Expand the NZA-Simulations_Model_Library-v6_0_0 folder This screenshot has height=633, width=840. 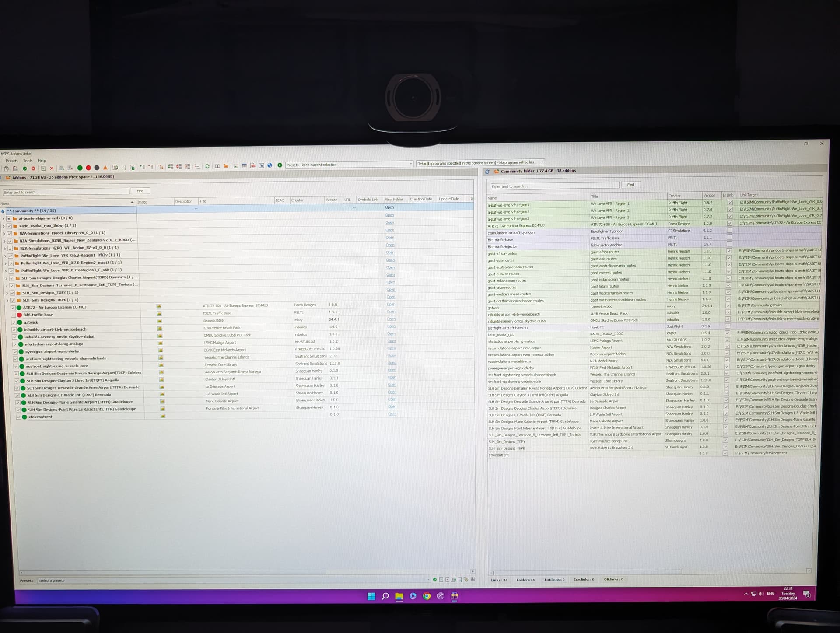pos(4,234)
